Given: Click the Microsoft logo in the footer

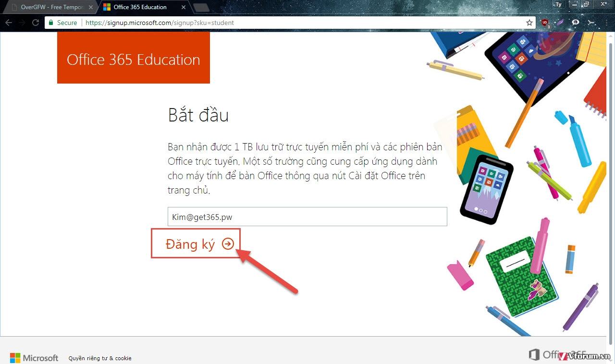Looking at the screenshot, I should pos(34,358).
